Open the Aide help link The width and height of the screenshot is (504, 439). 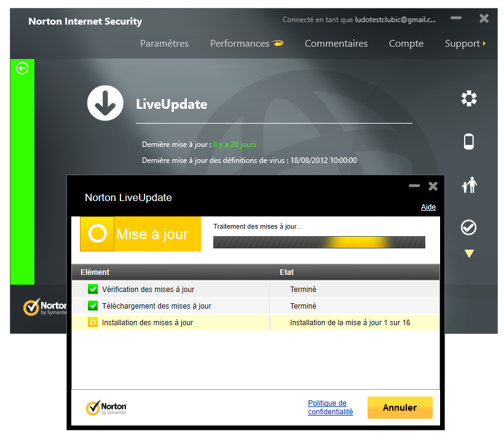click(x=428, y=207)
